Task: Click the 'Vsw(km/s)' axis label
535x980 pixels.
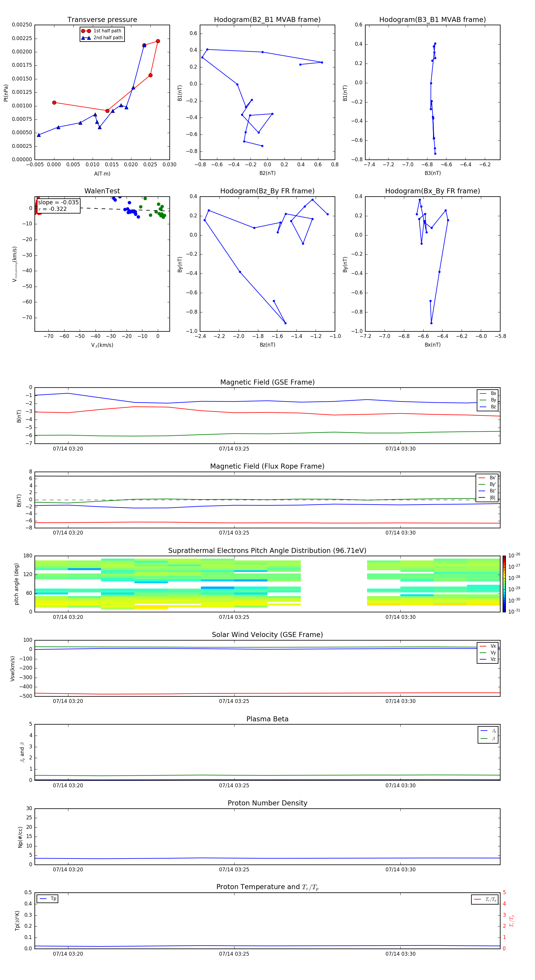Action: [12, 668]
